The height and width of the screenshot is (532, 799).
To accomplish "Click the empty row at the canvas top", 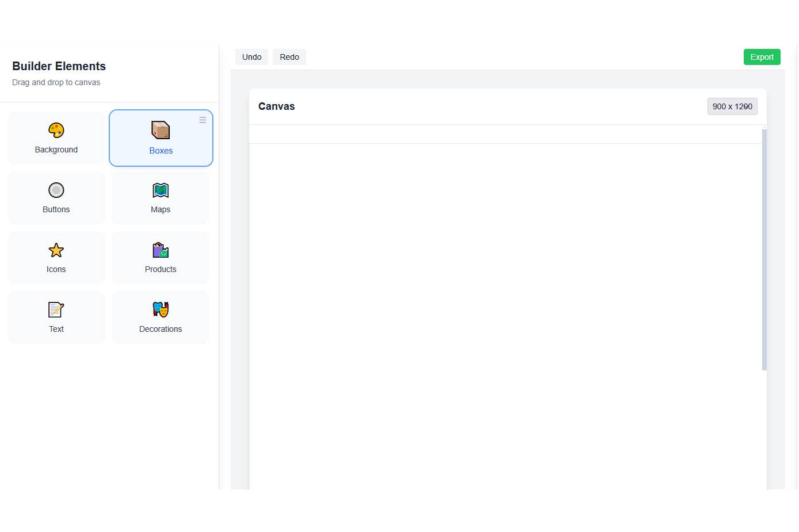I will pyautogui.click(x=506, y=134).
